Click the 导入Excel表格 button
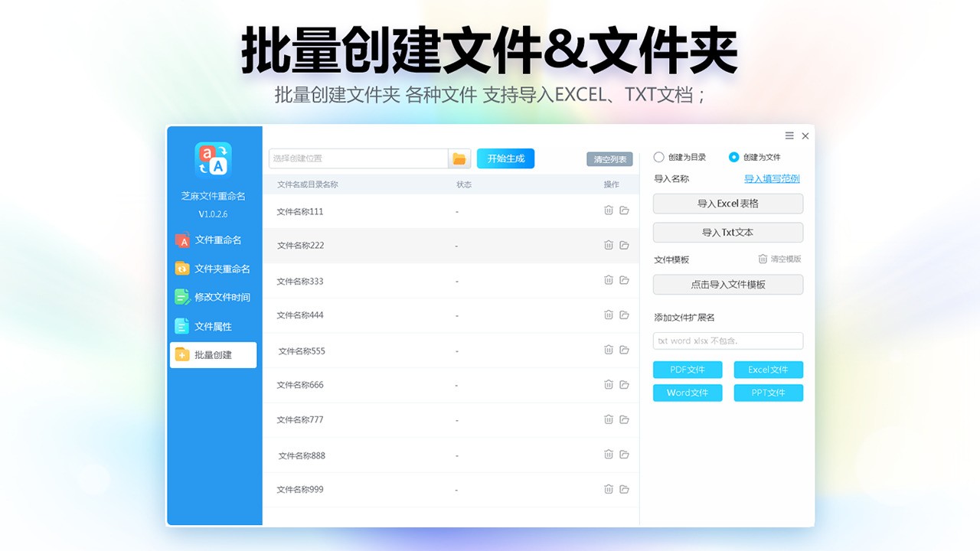The width and height of the screenshot is (980, 551). pyautogui.click(x=727, y=204)
